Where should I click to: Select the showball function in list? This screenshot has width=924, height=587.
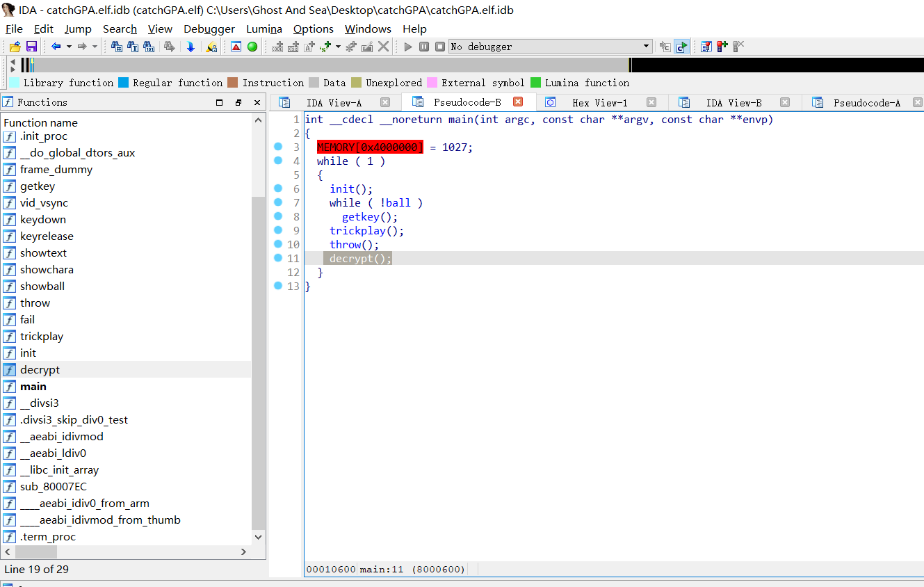pyautogui.click(x=42, y=287)
